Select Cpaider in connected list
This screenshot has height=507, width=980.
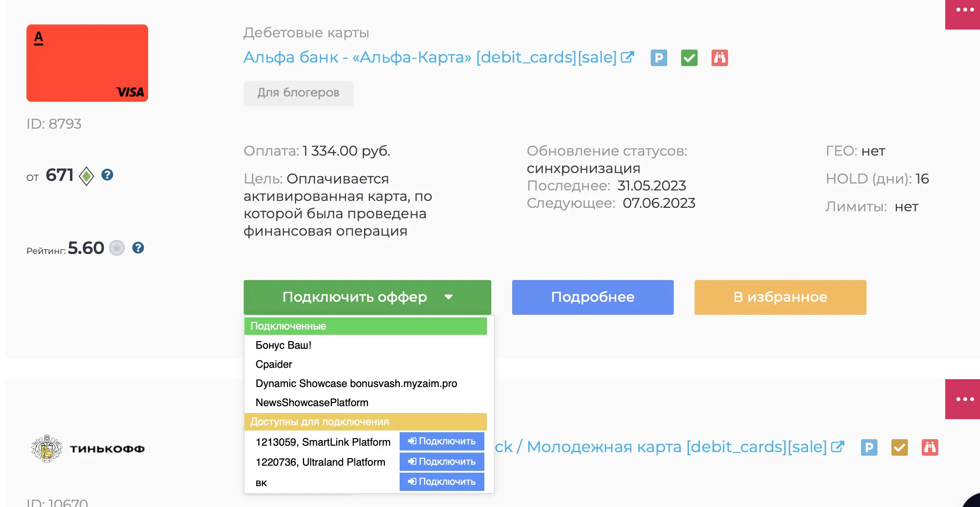point(274,364)
